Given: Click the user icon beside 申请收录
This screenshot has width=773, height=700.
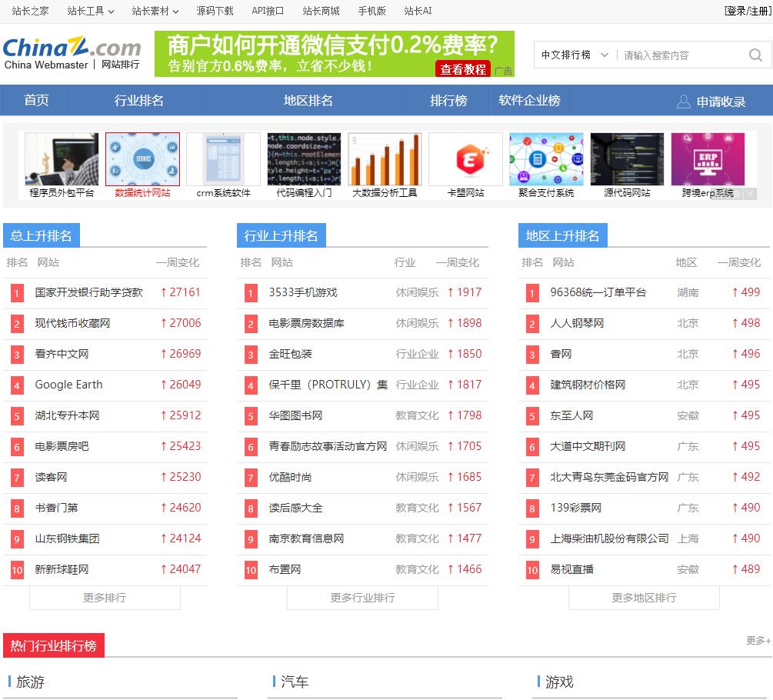Looking at the screenshot, I should (683, 101).
